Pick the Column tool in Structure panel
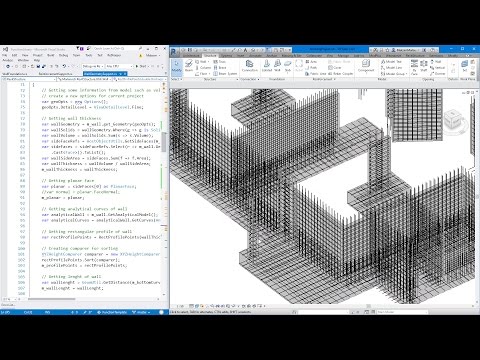The width and height of the screenshot is (480, 360). click(203, 68)
